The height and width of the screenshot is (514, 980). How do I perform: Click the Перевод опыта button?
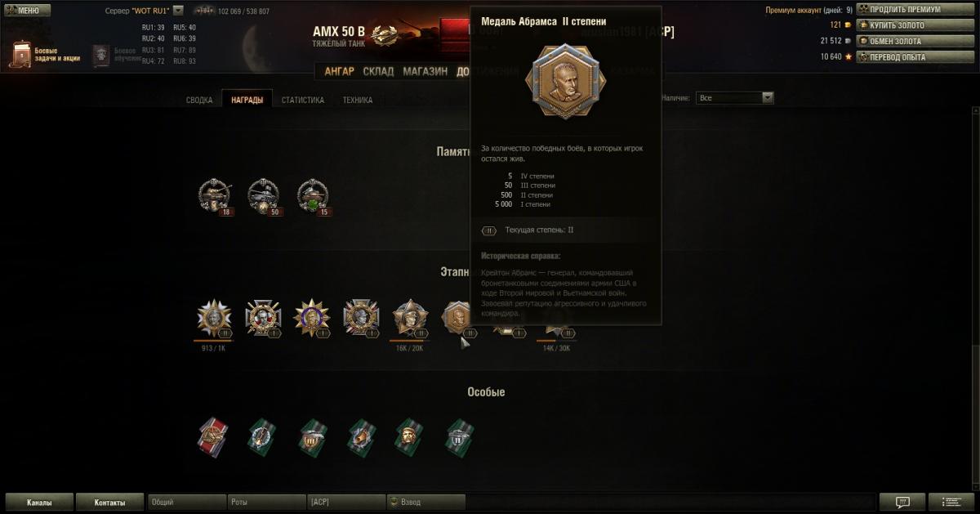pos(903,57)
